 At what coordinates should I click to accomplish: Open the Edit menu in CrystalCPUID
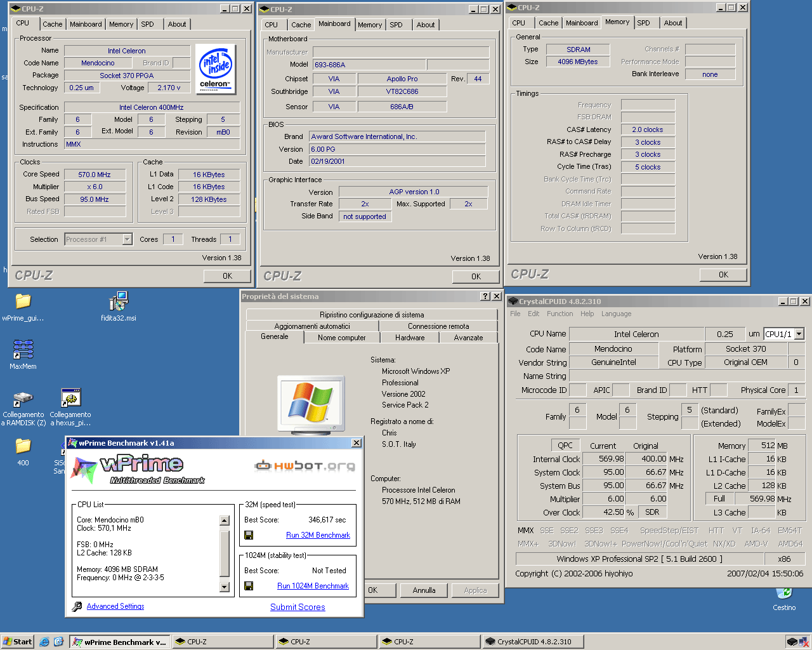coord(534,314)
